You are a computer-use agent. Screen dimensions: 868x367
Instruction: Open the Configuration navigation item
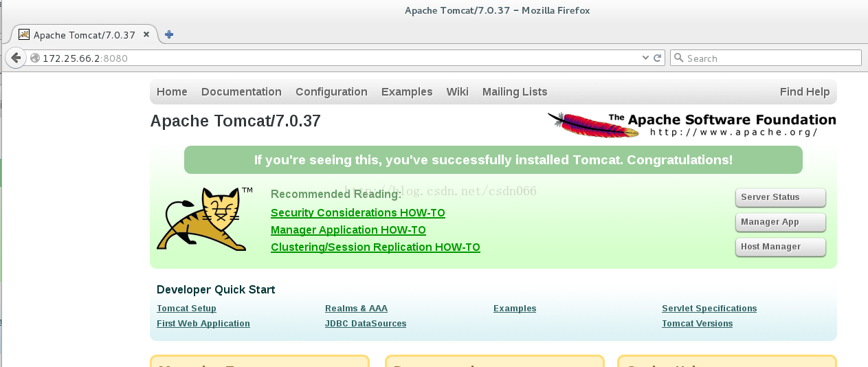(331, 91)
